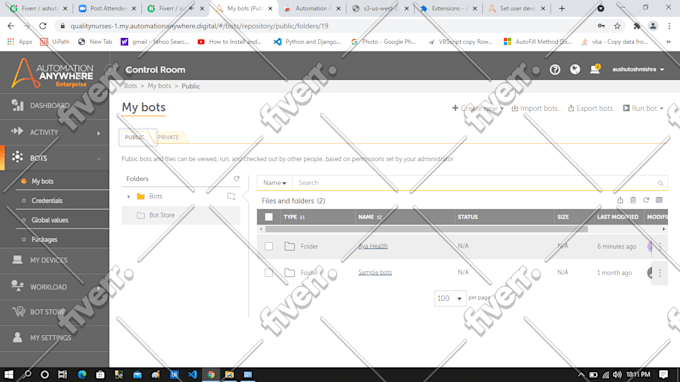This screenshot has height=382, width=680.
Task: Open browser extensions puzzle icon
Action: coord(637,26)
